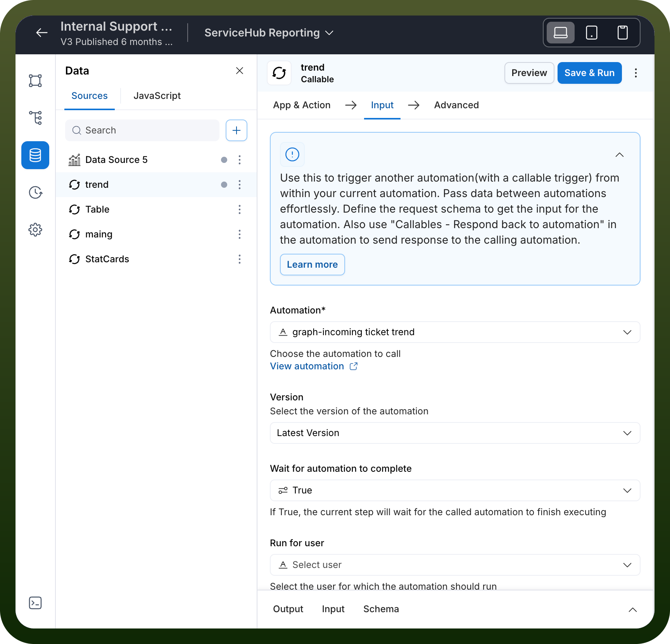Open the Data sidebar icon
This screenshot has height=644, width=670.
[35, 155]
